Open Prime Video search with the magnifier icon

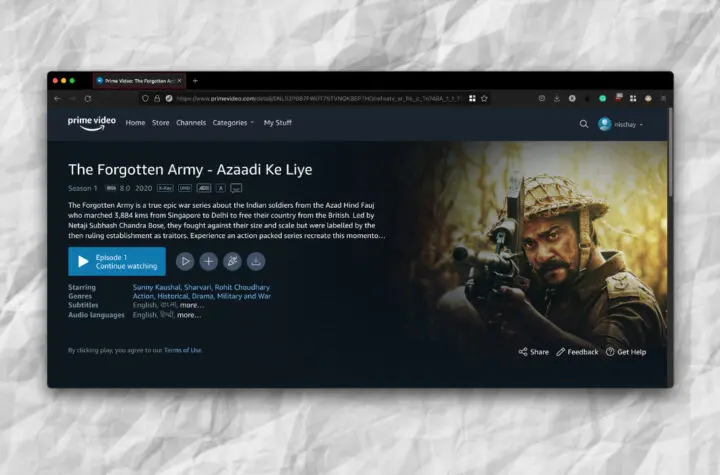point(584,124)
